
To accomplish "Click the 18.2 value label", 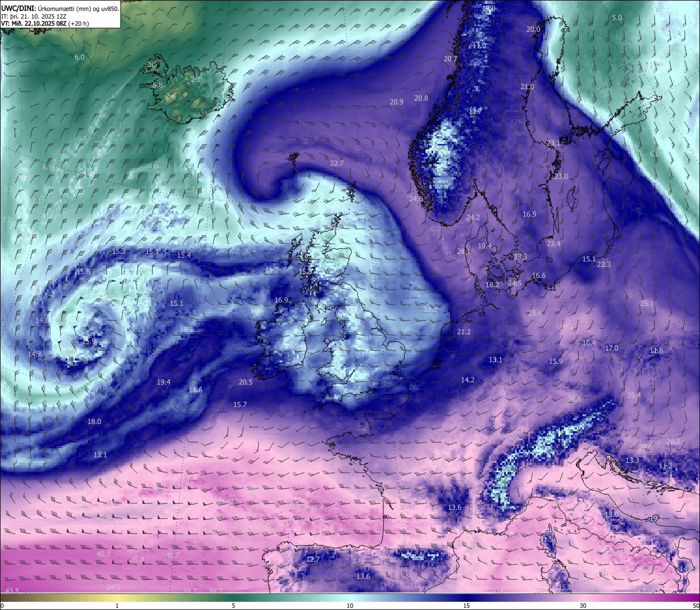I will pyautogui.click(x=492, y=284).
